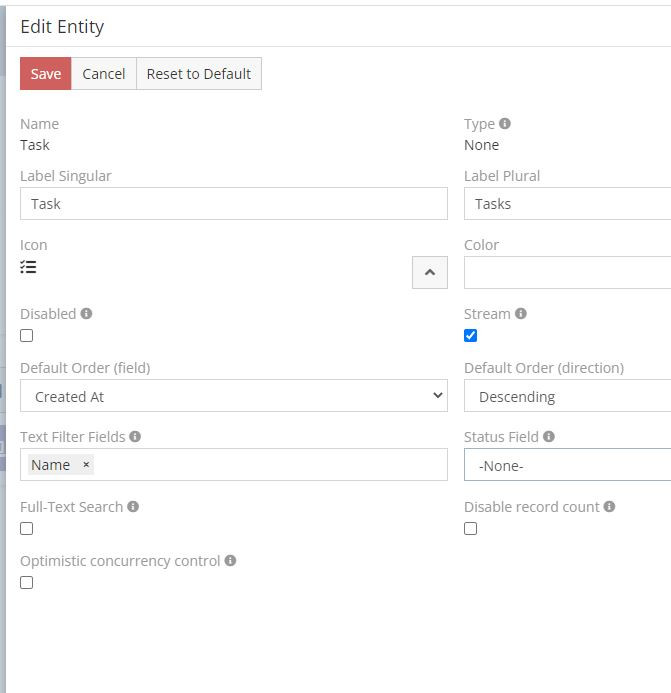Click info icon beside Full-Text Search
The width and height of the screenshot is (671, 693).
coord(133,507)
